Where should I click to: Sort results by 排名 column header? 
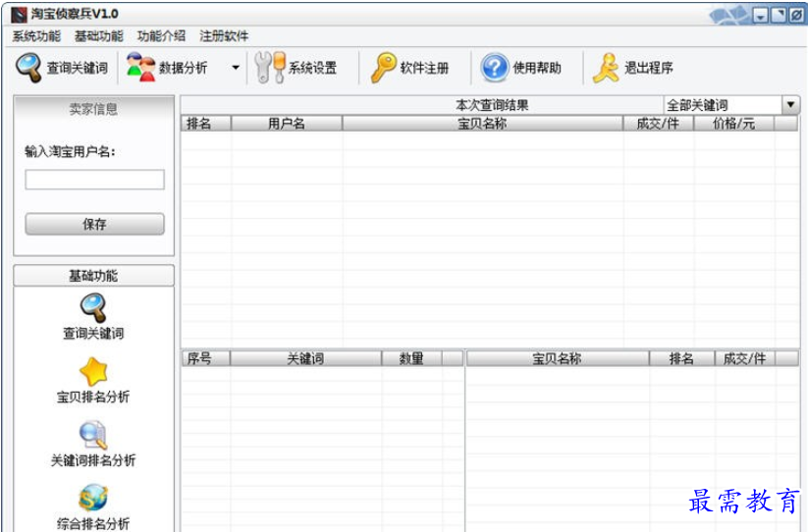[206, 124]
